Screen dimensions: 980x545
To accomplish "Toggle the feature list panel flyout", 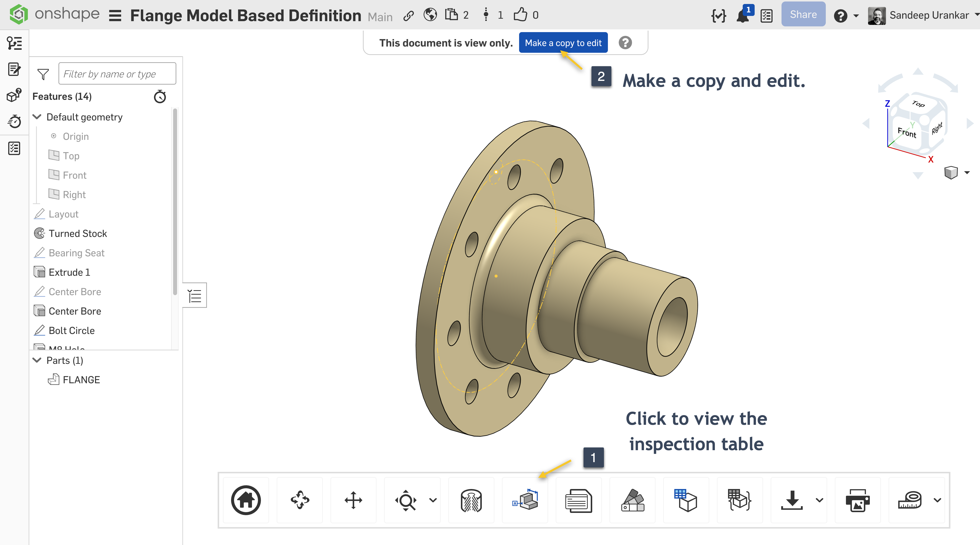I will [195, 295].
